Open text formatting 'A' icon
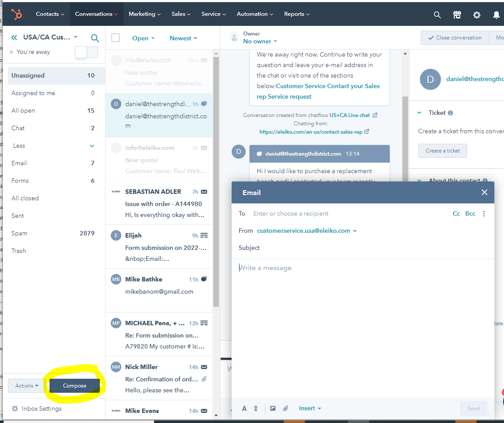The height and width of the screenshot is (423, 504). pyautogui.click(x=244, y=409)
